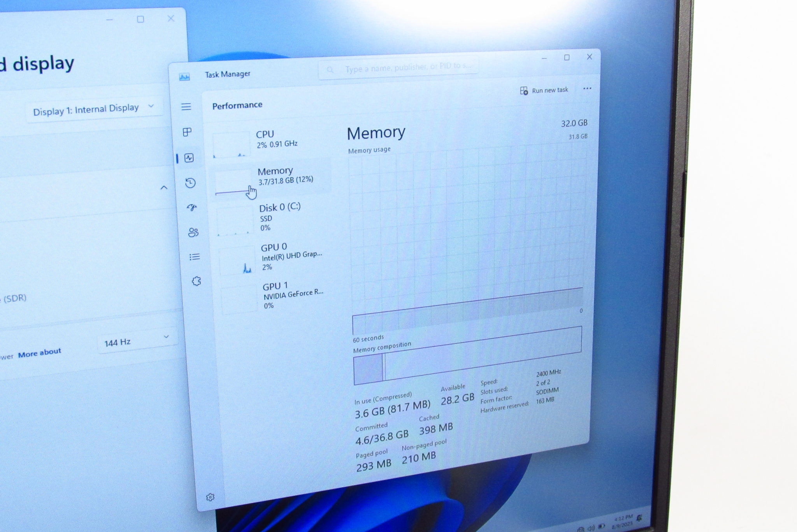The width and height of the screenshot is (797, 532).
Task: Select the Performance icon in sidebar
Action: (189, 158)
